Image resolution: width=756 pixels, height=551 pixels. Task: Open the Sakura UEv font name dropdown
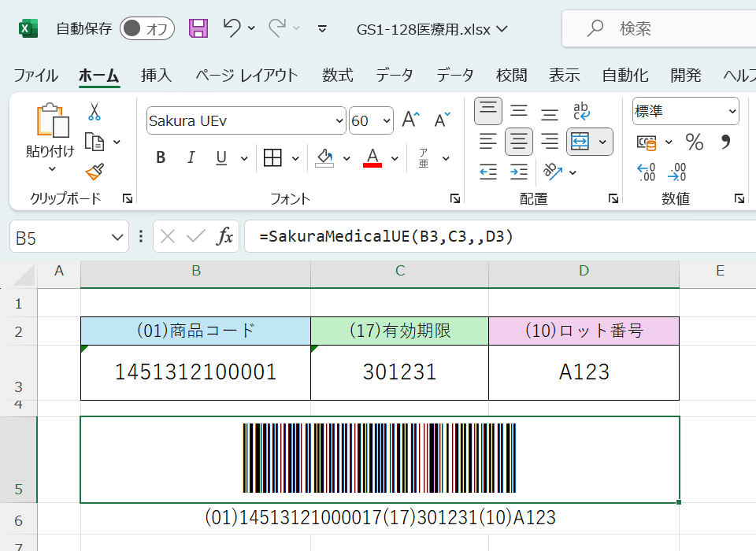(340, 120)
